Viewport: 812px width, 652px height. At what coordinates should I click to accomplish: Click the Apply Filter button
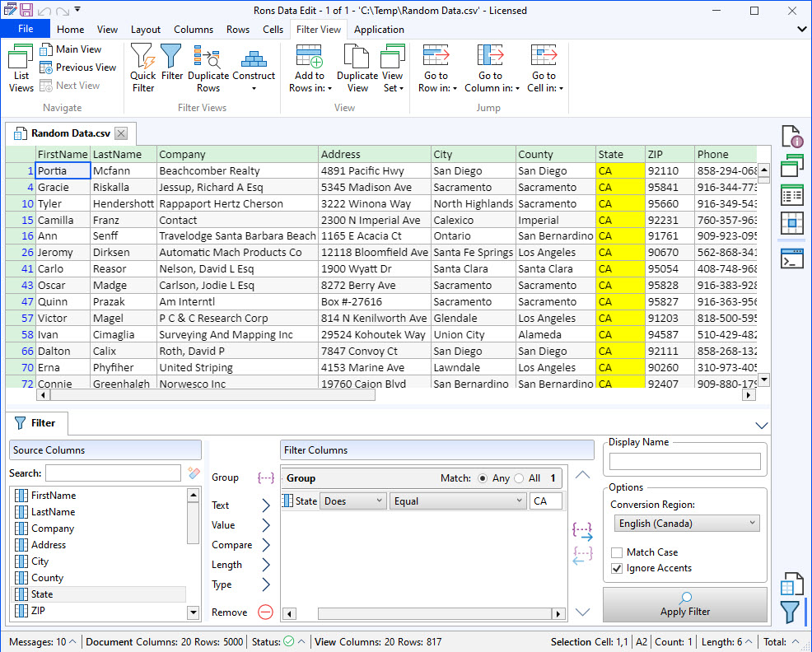684,604
